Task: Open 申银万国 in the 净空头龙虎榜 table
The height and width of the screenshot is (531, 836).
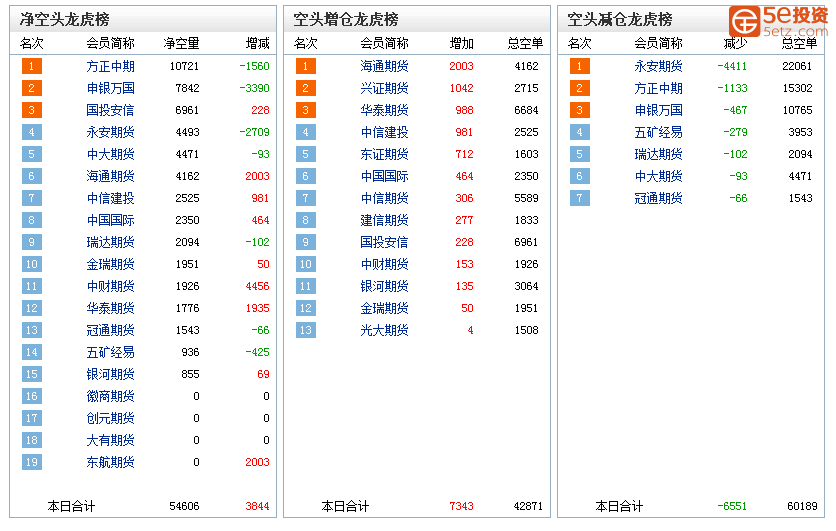Action: pos(110,88)
